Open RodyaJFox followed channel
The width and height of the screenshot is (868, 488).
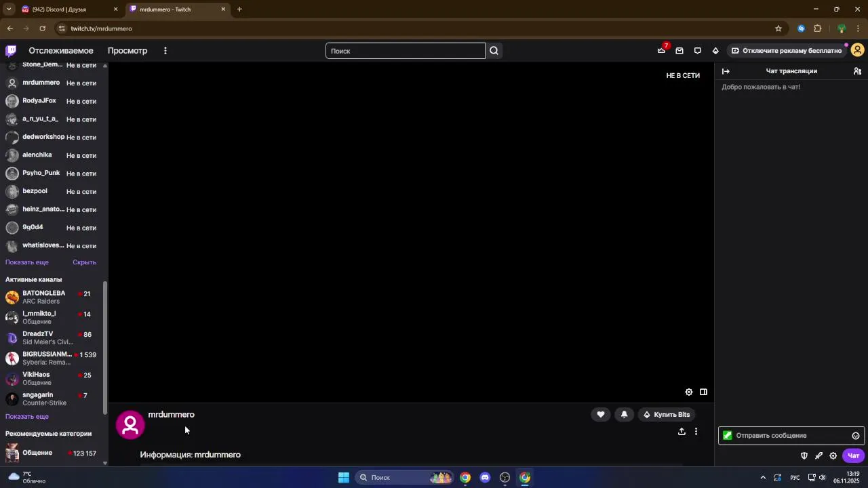[52, 101]
